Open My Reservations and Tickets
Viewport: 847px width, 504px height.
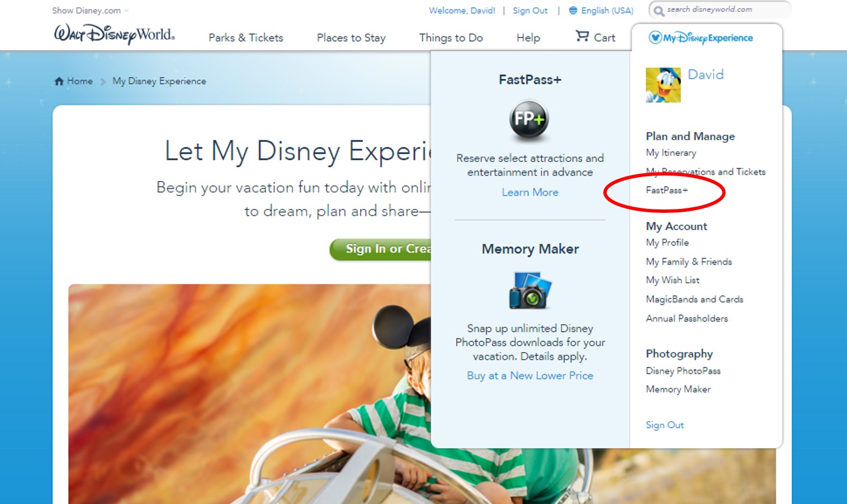[x=706, y=172]
